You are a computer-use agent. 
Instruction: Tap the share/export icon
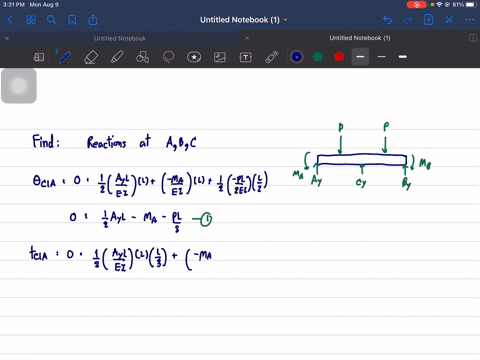click(x=93, y=20)
